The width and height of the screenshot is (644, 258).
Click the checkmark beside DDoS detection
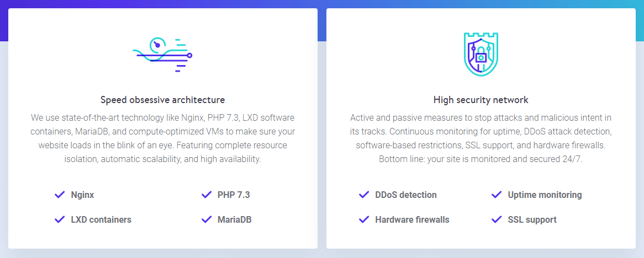point(364,195)
